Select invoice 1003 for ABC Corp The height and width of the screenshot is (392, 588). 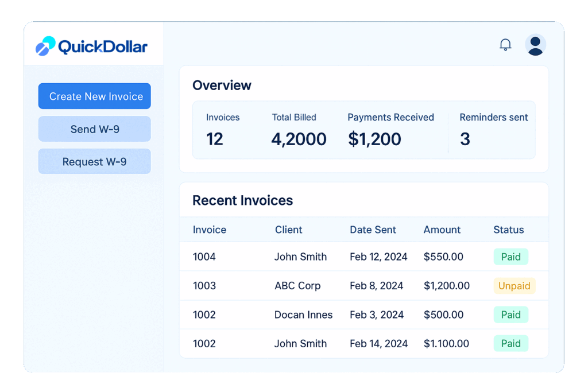pos(204,286)
